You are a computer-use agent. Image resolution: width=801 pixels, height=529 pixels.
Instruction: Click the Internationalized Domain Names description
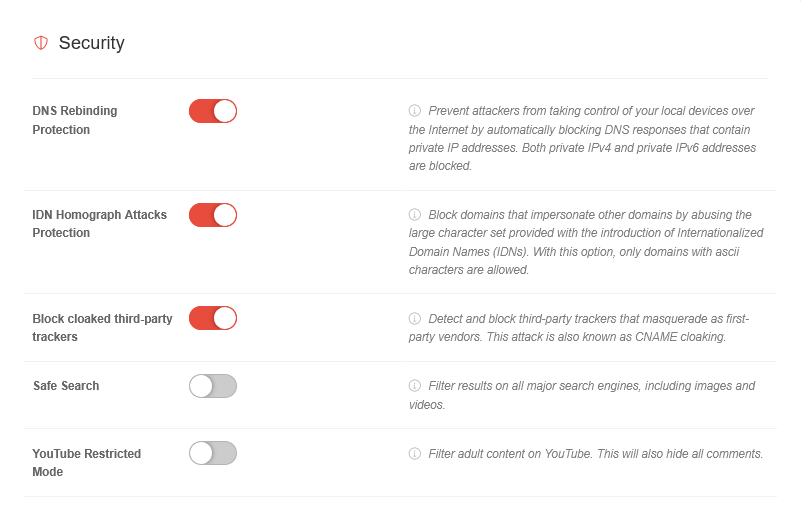pyautogui.click(x=586, y=242)
